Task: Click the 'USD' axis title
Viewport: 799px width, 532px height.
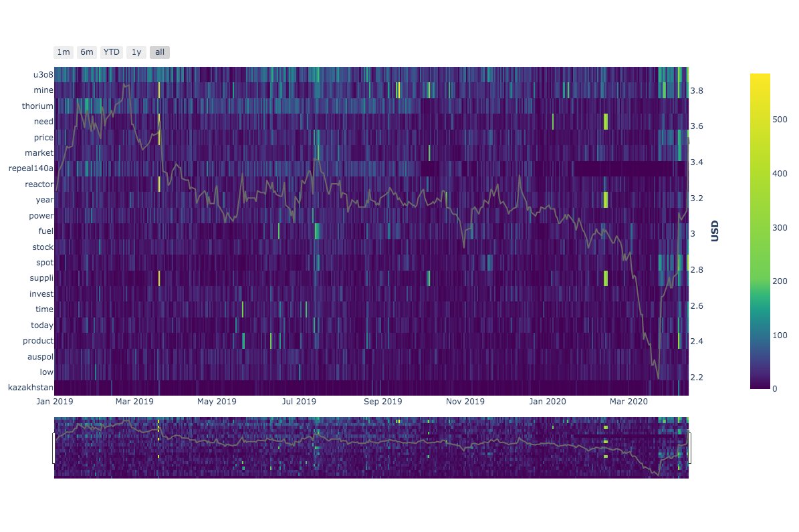Action: (x=714, y=231)
